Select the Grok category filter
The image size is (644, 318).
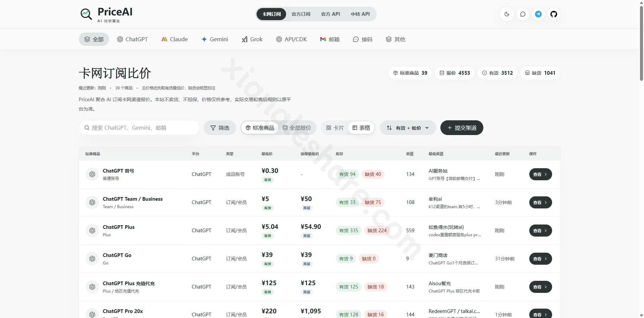pos(252,39)
